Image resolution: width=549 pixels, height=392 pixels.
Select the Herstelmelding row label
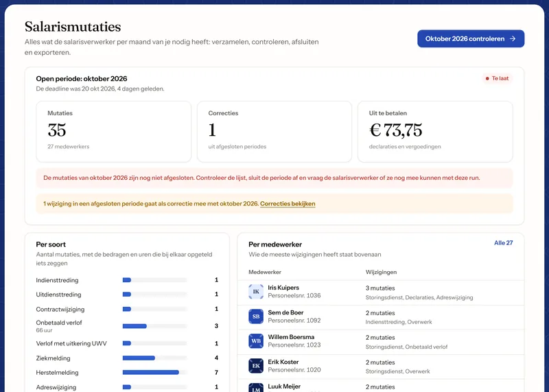[x=57, y=373]
